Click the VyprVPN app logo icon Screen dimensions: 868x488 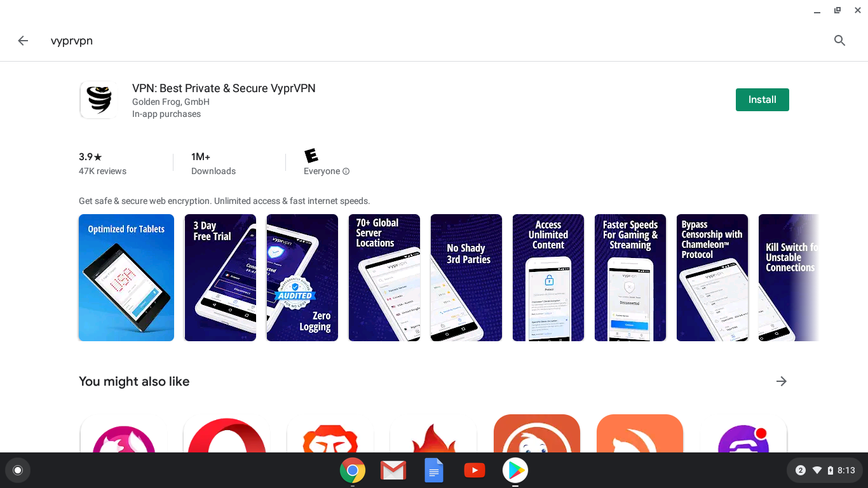98,100
